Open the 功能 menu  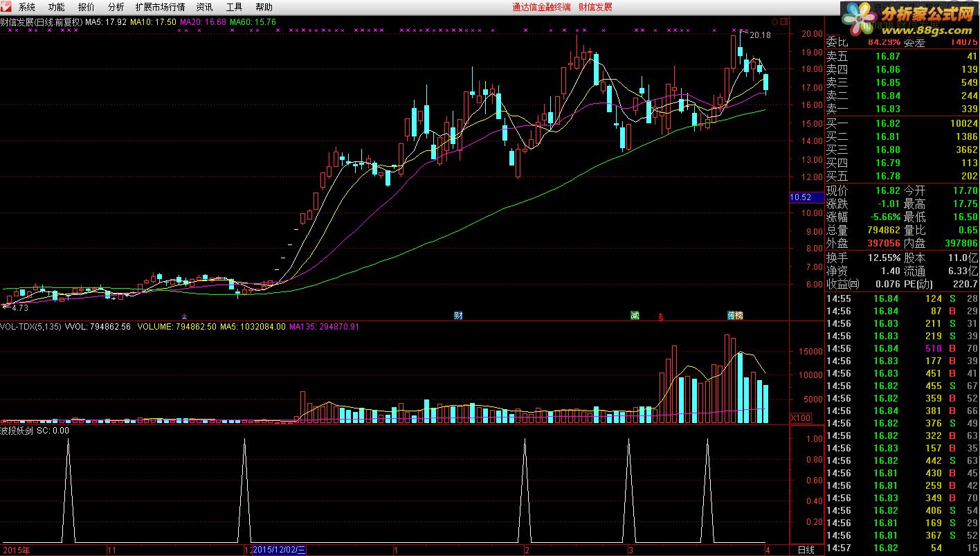(x=57, y=8)
